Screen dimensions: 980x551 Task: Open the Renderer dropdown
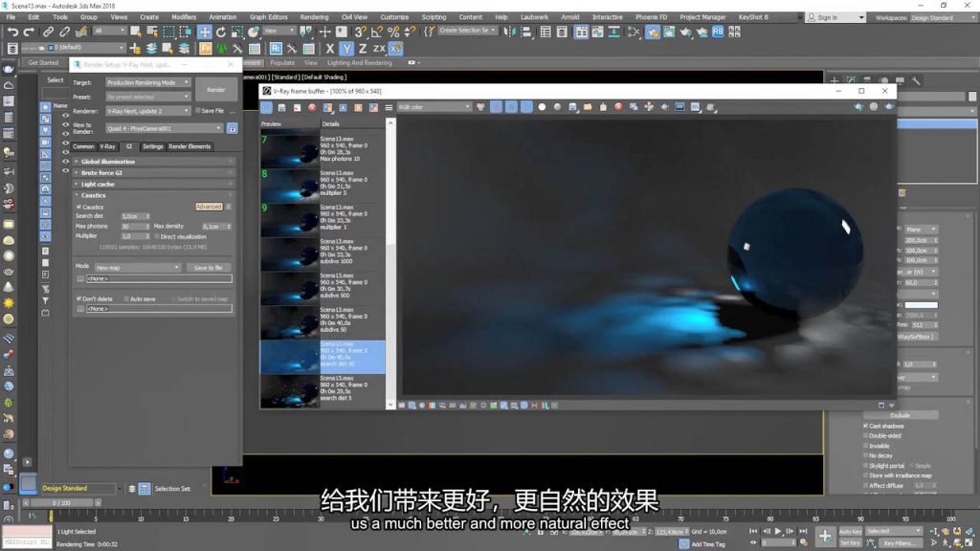[147, 111]
